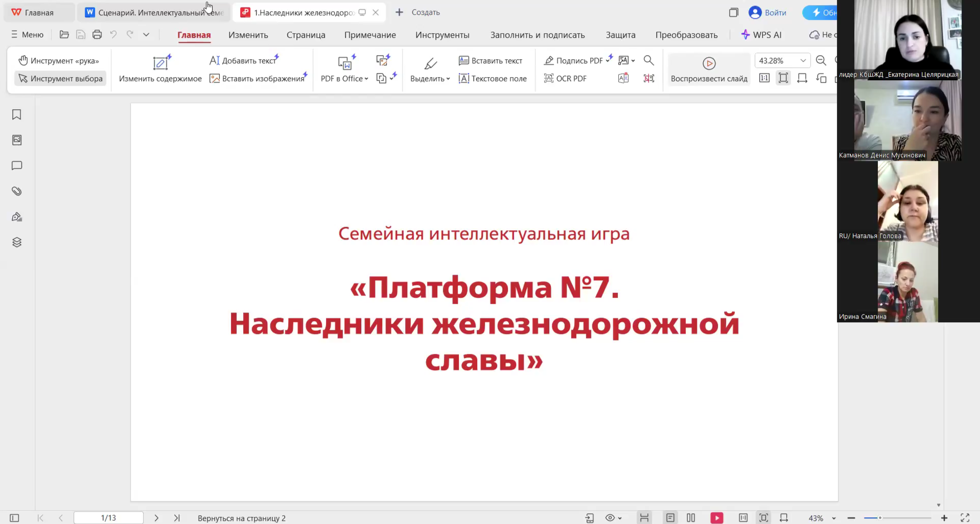The image size is (980, 524).
Task: Click the search magnifier icon in ribbon
Action: 648,60
